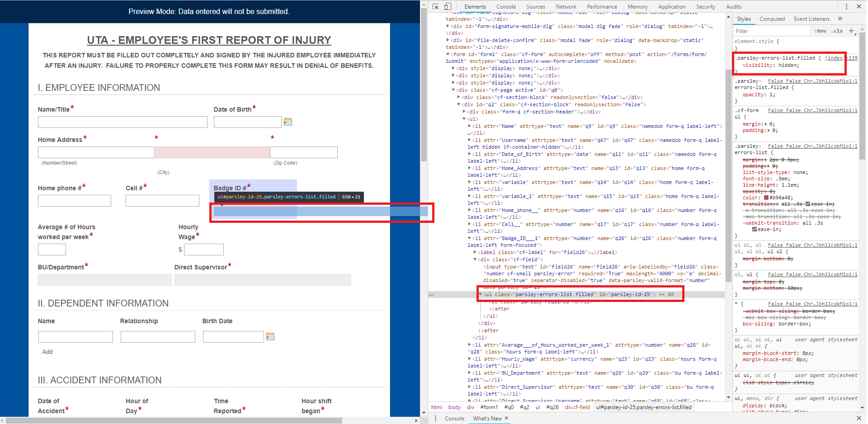Click the New Style Rule plus icon

click(x=851, y=31)
